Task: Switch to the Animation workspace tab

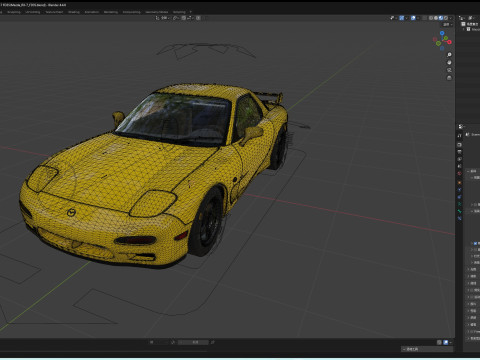Action: (x=92, y=12)
